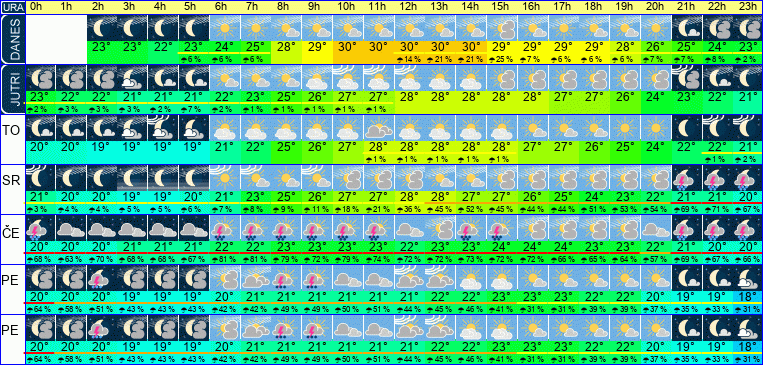The height and width of the screenshot is (365, 763).
Task: Click the TO 11h gray cloud icon
Action: pos(379,128)
